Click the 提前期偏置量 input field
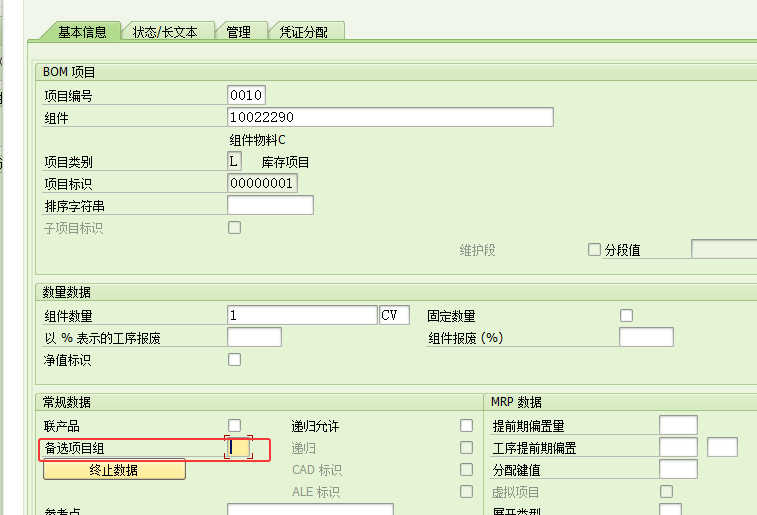This screenshot has width=757, height=515. point(678,426)
